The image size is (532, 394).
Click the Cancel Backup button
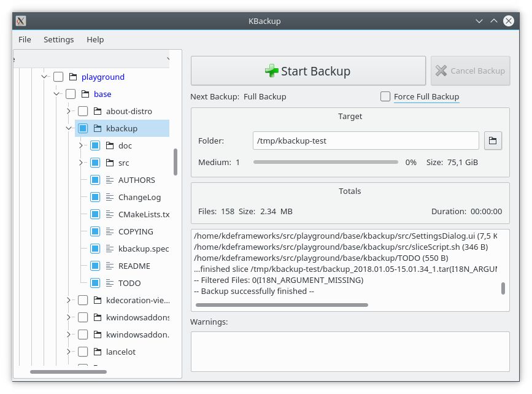click(470, 71)
